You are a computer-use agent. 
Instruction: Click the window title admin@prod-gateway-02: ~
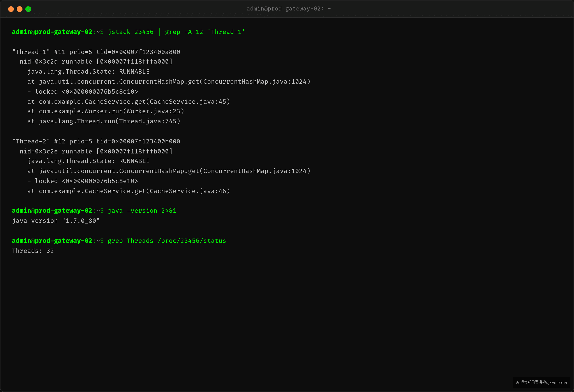[x=289, y=9]
